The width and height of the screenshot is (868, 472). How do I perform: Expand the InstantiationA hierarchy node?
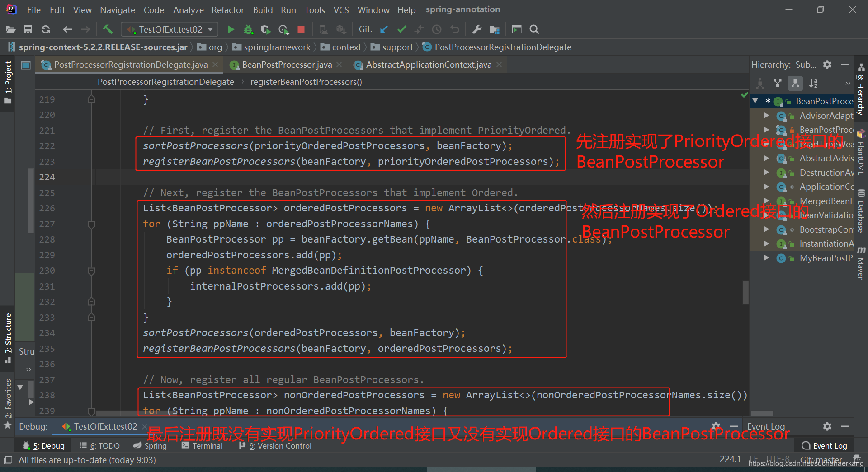(x=766, y=243)
